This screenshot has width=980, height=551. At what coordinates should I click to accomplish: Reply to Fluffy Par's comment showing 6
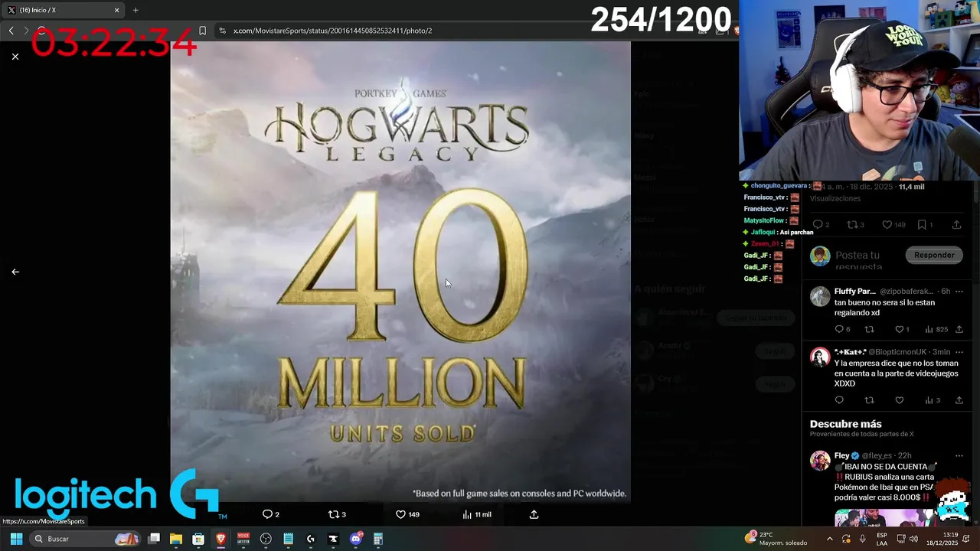[839, 329]
